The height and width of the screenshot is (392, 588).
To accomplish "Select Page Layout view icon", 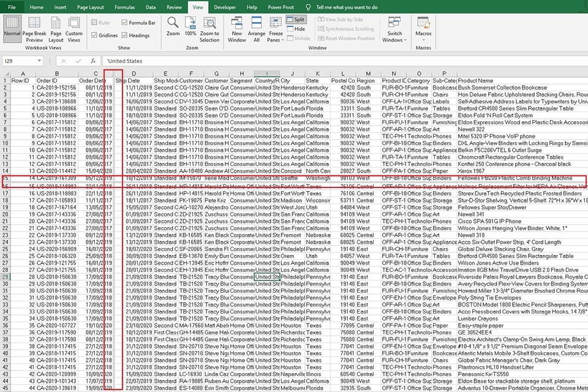I will [56, 28].
